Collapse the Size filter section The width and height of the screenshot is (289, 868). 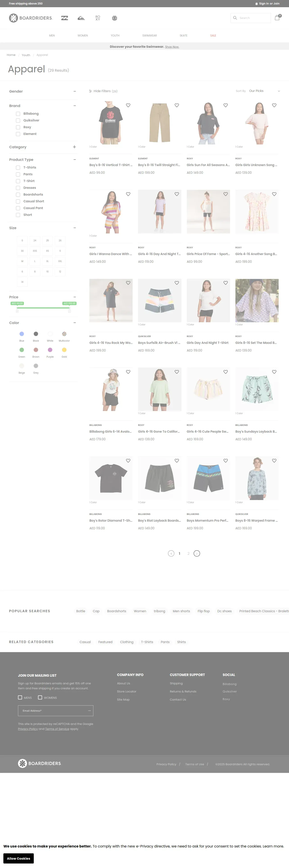click(x=75, y=228)
